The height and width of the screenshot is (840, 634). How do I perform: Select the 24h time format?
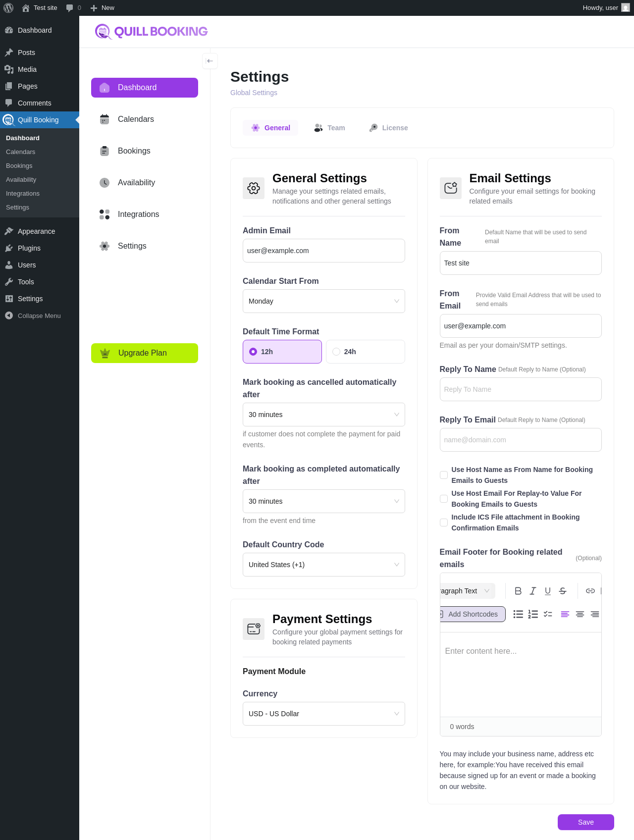[x=366, y=352]
